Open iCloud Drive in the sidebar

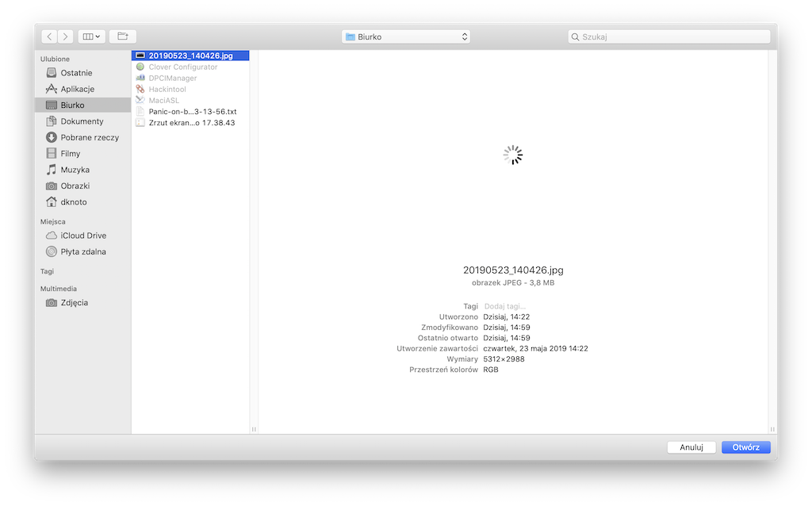coord(82,235)
